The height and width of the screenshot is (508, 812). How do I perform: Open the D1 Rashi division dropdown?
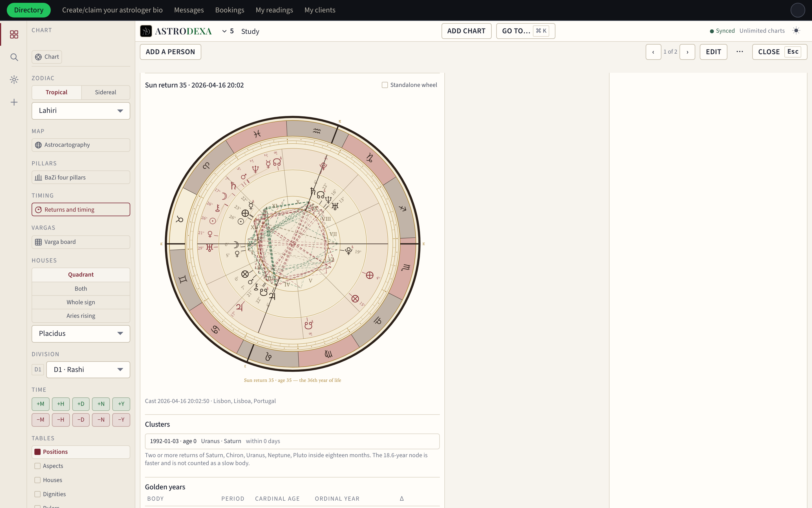pyautogui.click(x=88, y=370)
